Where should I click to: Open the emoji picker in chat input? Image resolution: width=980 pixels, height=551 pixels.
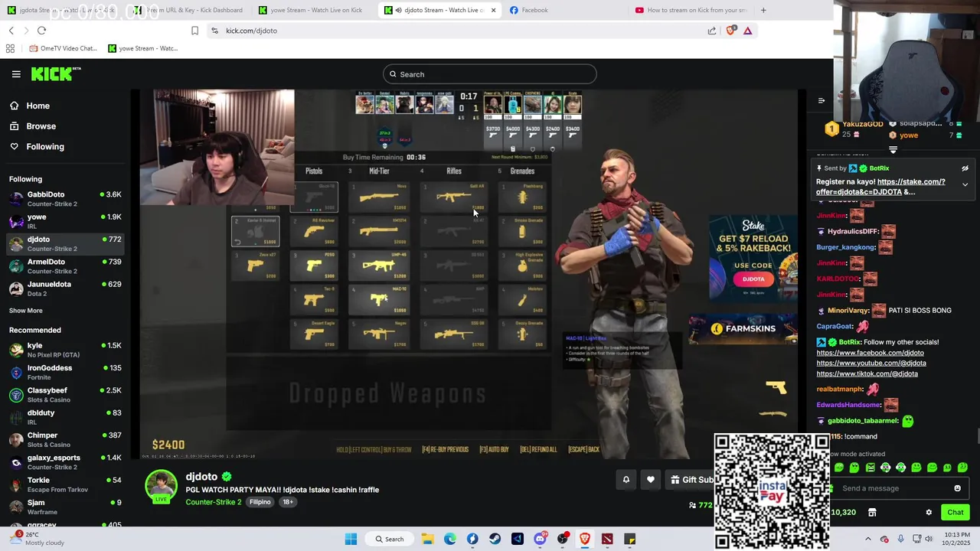coord(957,488)
